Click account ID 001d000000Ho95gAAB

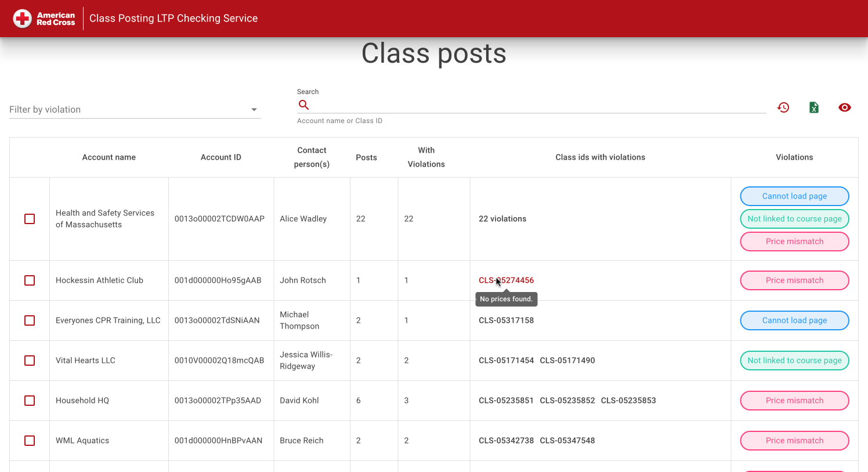click(x=218, y=280)
